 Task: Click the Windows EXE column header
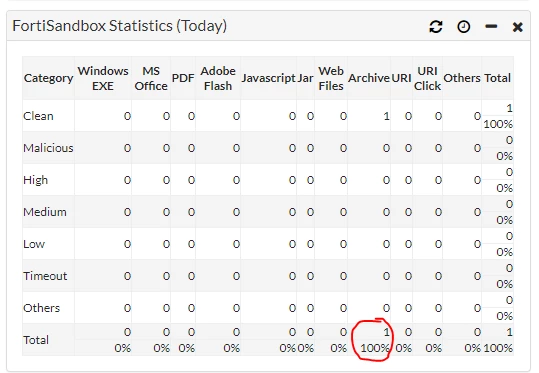coord(103,78)
